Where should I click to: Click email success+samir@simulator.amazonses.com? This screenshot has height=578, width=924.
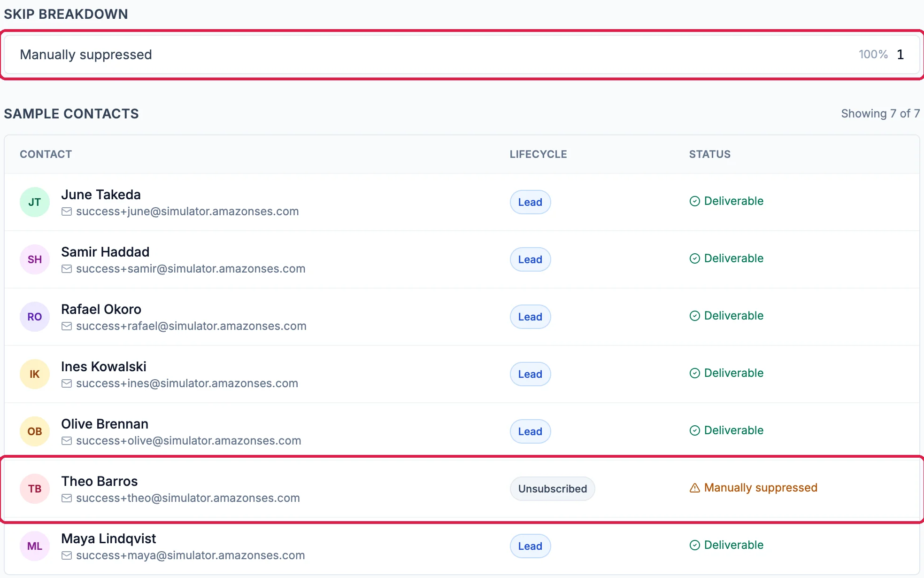pos(191,269)
